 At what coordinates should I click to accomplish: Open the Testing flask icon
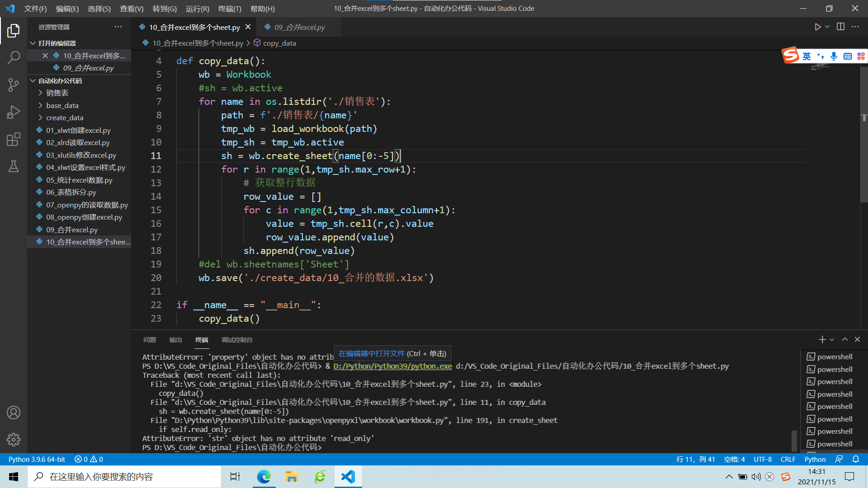point(14,166)
